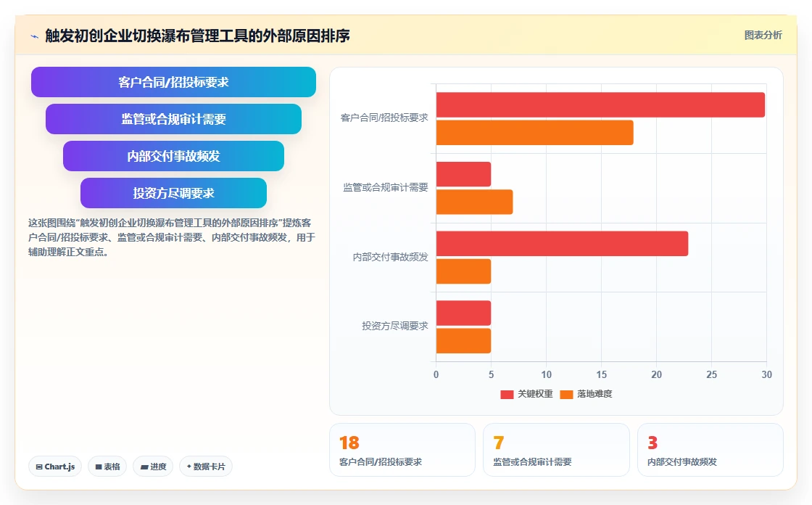812x505 pixels.
Task: Select the 投资方尽调要求 funnel pill
Action: point(173,193)
